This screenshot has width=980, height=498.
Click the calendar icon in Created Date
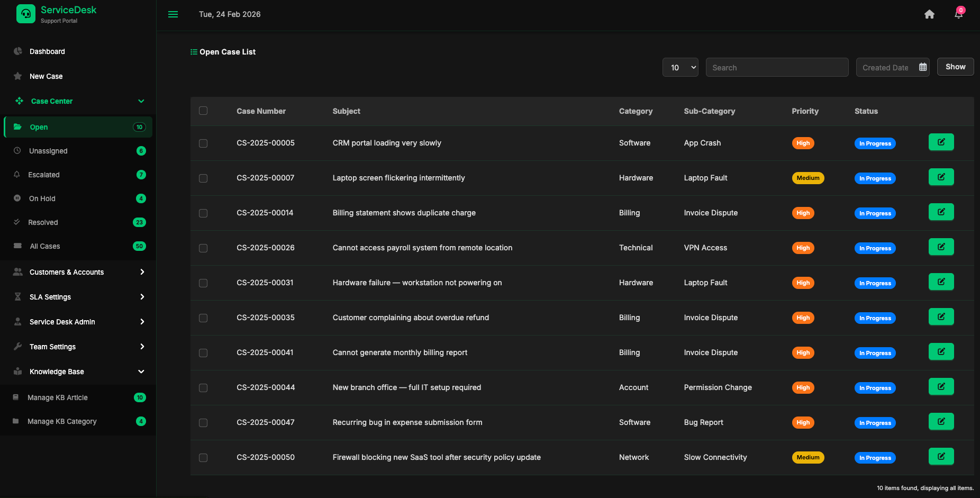pos(923,67)
